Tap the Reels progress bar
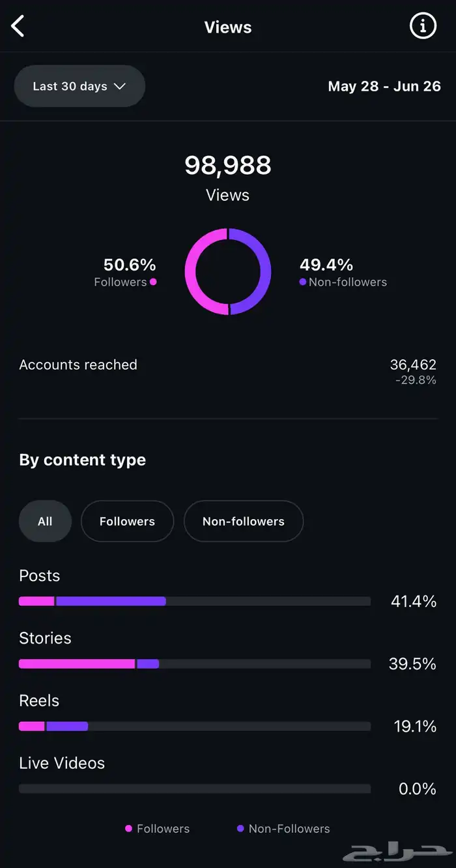This screenshot has height=868, width=456. pos(195,726)
